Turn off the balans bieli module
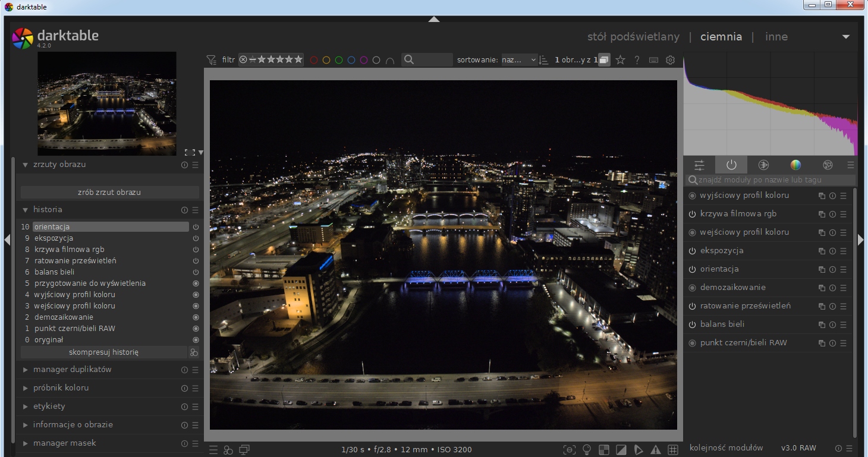The height and width of the screenshot is (457, 868). click(692, 324)
